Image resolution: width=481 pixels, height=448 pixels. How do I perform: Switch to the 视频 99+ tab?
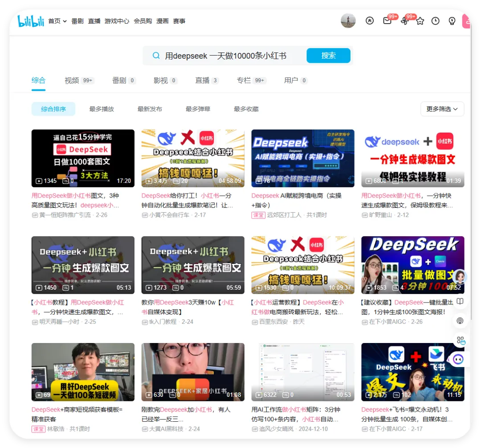click(79, 80)
